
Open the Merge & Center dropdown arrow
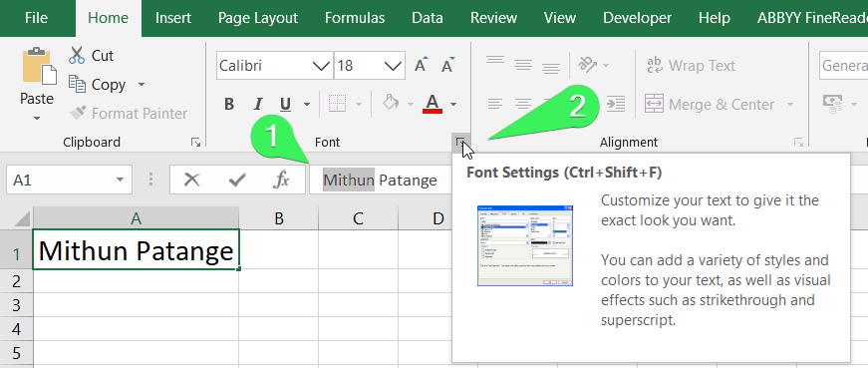click(x=790, y=104)
